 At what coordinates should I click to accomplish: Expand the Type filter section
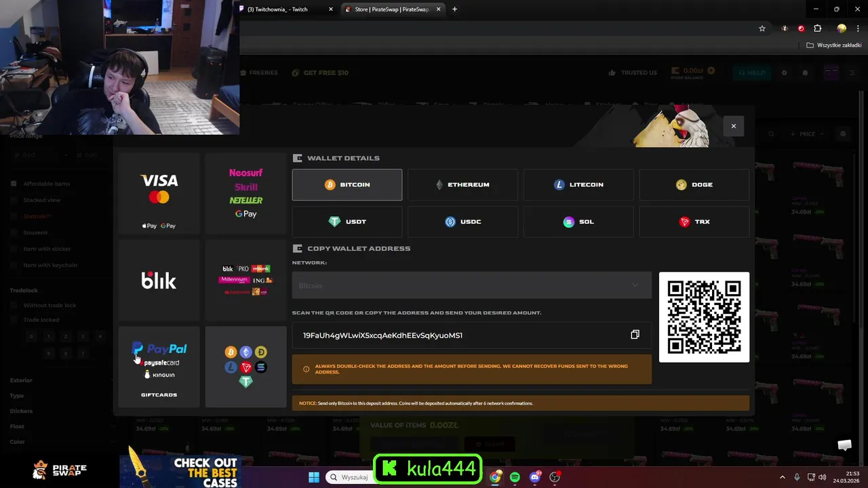(x=61, y=395)
